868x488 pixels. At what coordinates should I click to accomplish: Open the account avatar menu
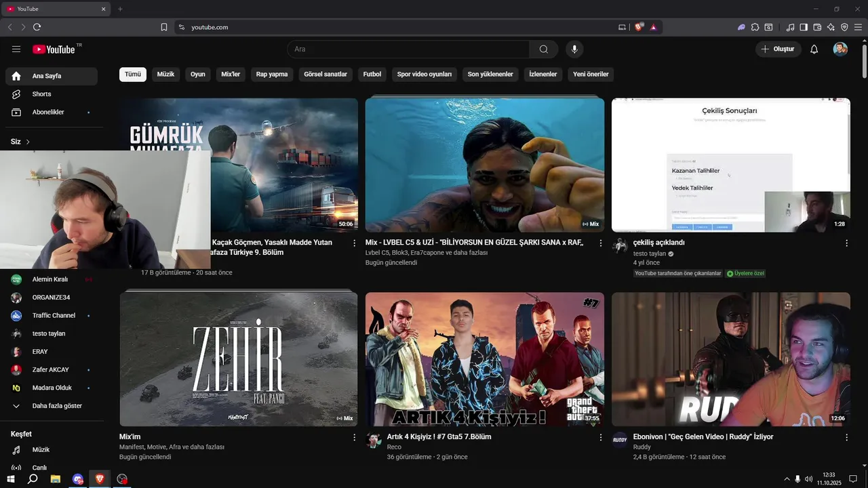tap(840, 49)
